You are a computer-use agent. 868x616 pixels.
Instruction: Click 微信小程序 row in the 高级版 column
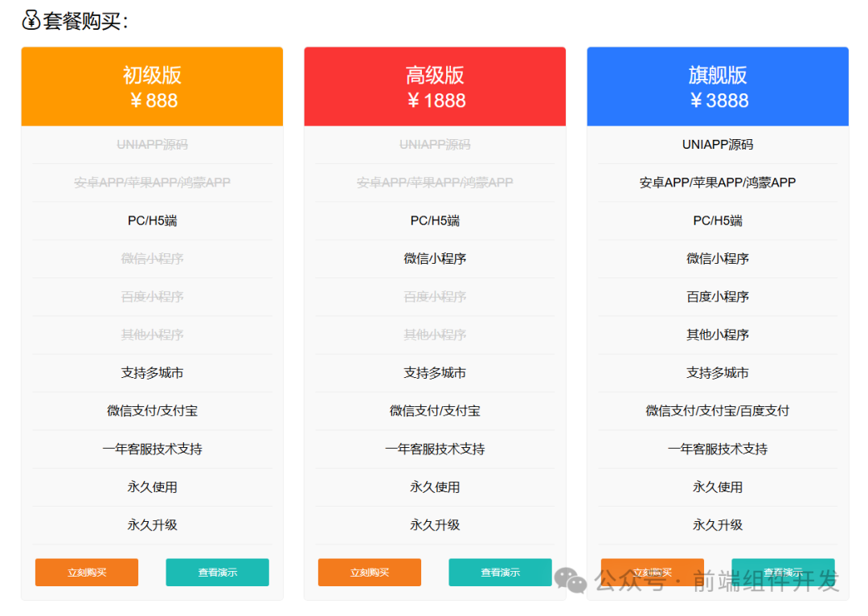435,258
